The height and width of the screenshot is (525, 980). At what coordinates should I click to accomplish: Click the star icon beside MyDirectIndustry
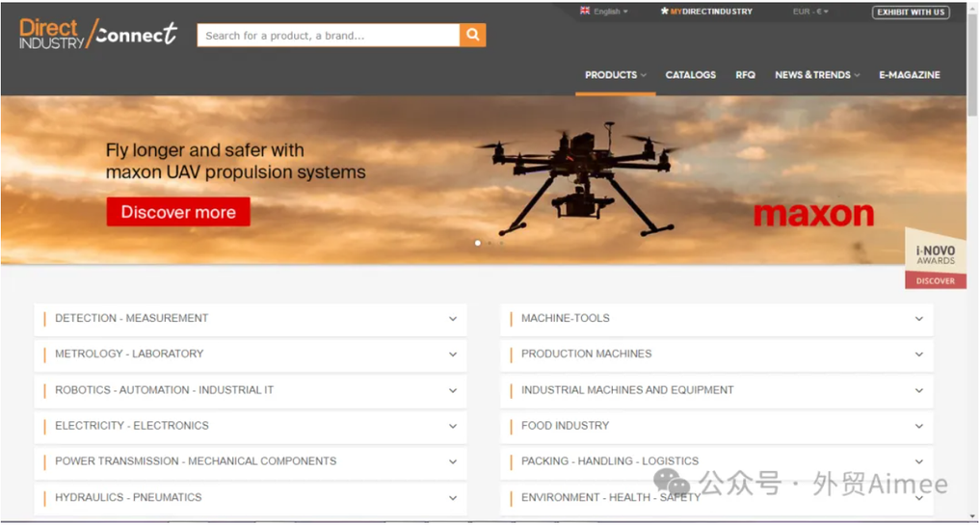(664, 12)
